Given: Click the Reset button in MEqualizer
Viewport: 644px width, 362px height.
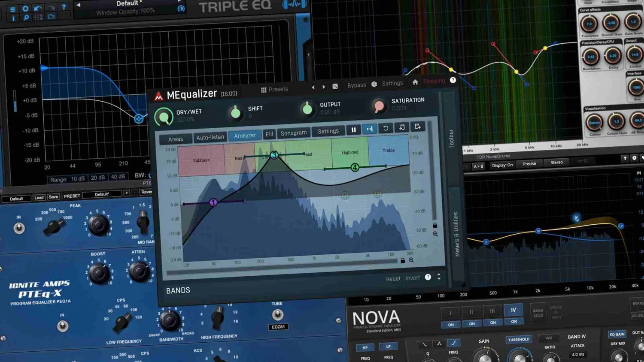Looking at the screenshot, I should point(393,278).
